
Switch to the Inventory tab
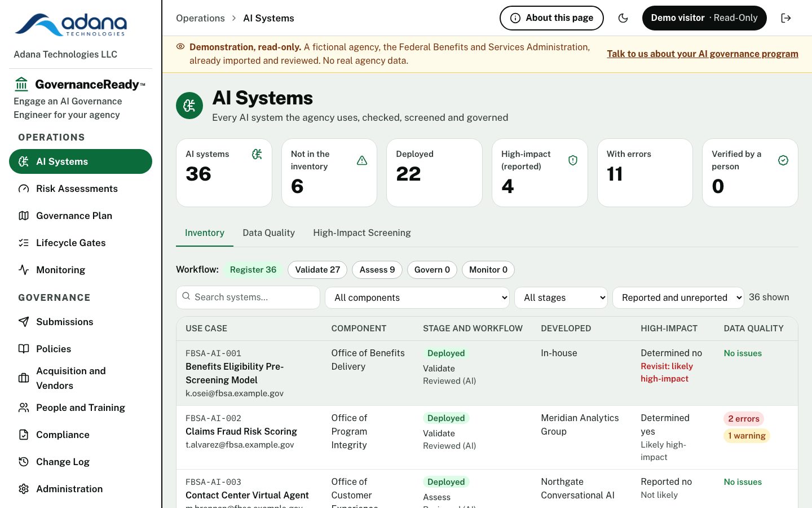pos(205,233)
